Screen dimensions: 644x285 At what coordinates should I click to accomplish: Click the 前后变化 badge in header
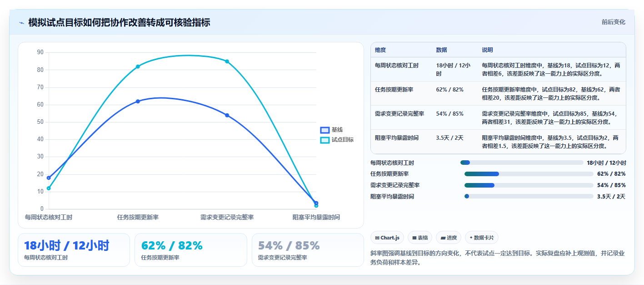[x=613, y=22]
